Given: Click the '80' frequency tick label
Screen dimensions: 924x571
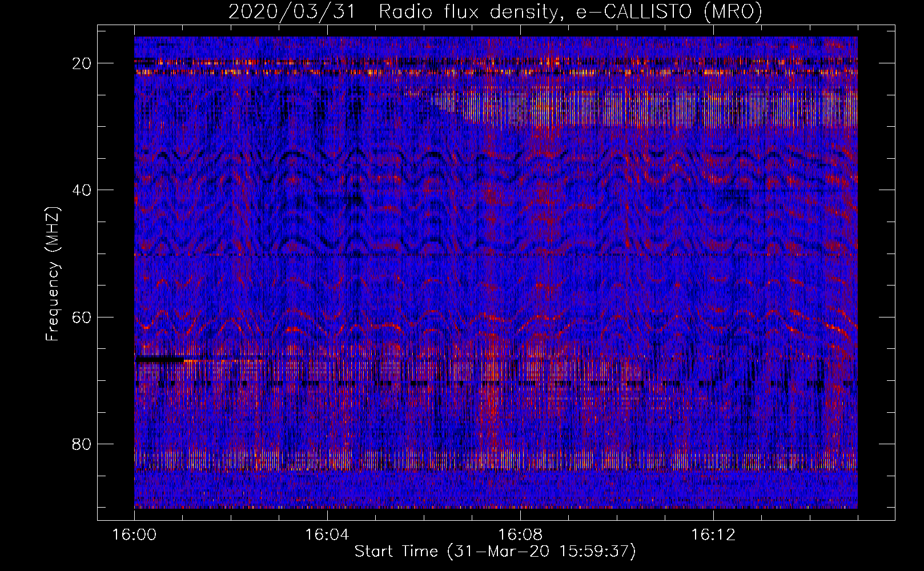Looking at the screenshot, I should 82,444.
